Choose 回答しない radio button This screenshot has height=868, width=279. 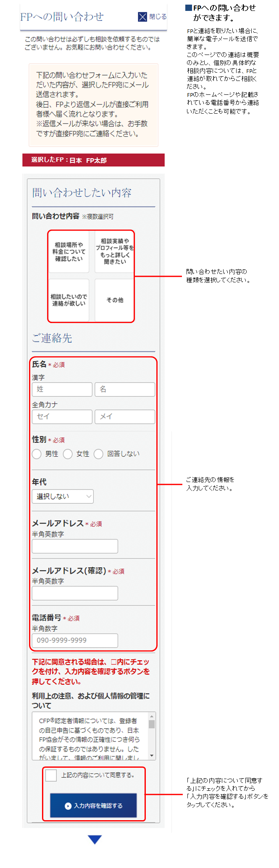click(x=98, y=454)
